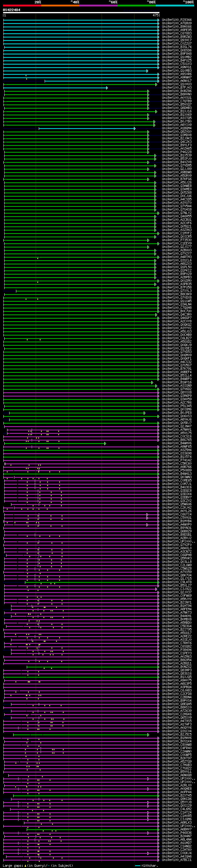This screenshot has width=197, height=868.
Task: Open hit UniRef100_D0CJU6
Action: click(x=177, y=196)
